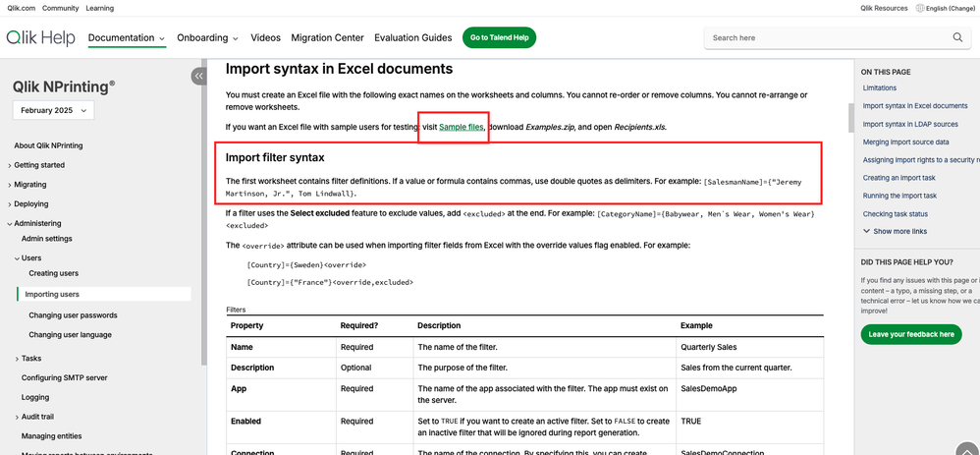Click the Qlik Help logo
The image size is (980, 455).
[x=40, y=37]
